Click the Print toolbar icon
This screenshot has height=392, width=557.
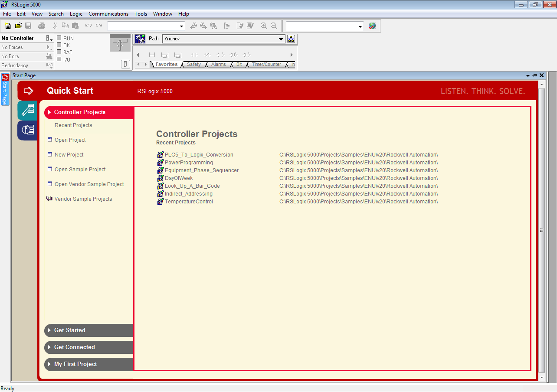(42, 26)
